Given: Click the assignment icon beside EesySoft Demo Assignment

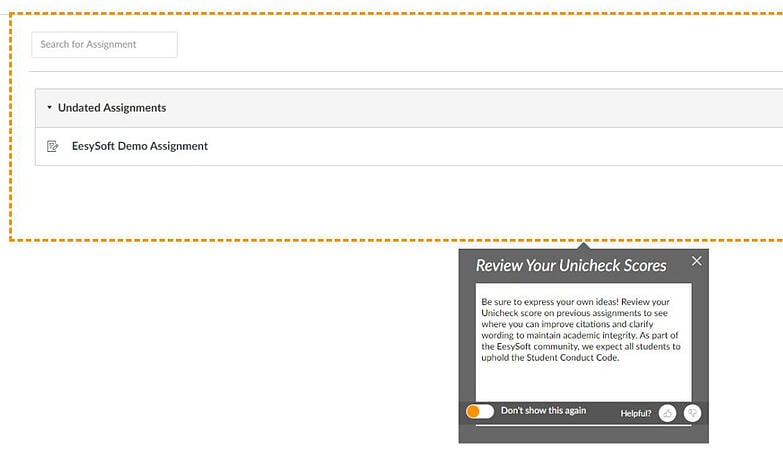Looking at the screenshot, I should coord(52,146).
